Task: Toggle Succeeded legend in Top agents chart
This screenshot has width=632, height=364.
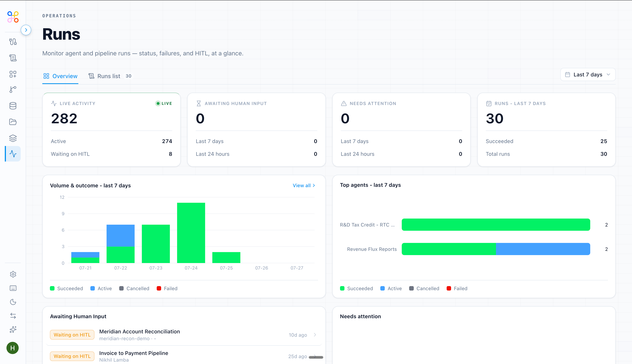Action: 356,289
